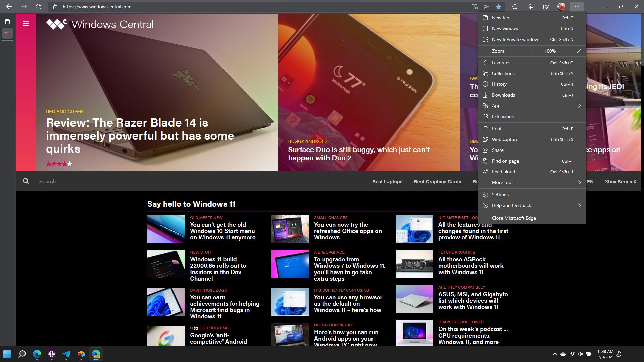Screen dimensions: 644x362
Task: Click the Windows Central logo
Action: point(100,24)
